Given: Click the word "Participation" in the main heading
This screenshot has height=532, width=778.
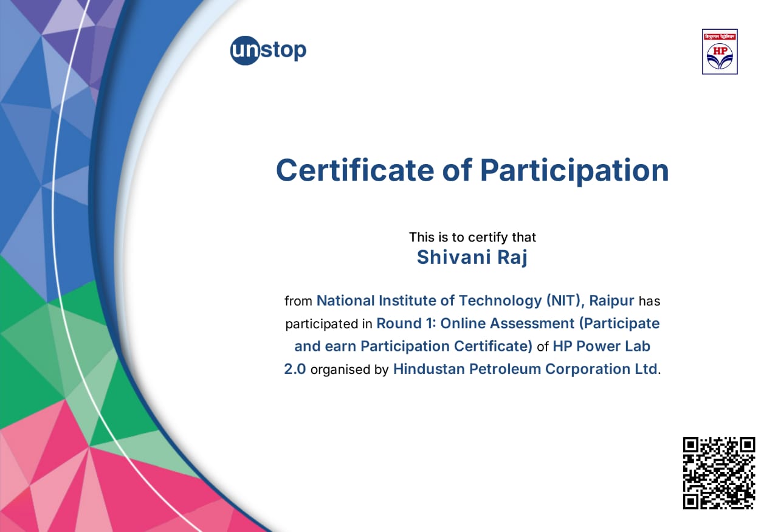Looking at the screenshot, I should pos(574,170).
